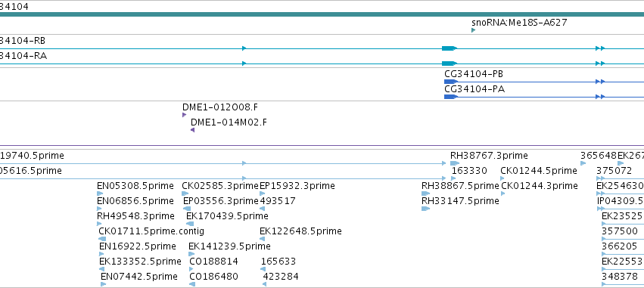This screenshot has height=288, width=644.
Task: Click the CK02585.3prime EST label
Action: 220,186
